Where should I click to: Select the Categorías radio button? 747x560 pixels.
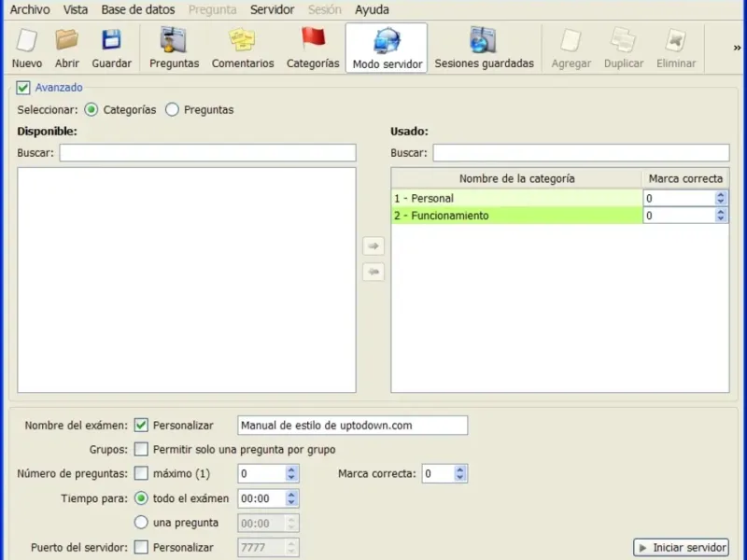pyautogui.click(x=91, y=109)
